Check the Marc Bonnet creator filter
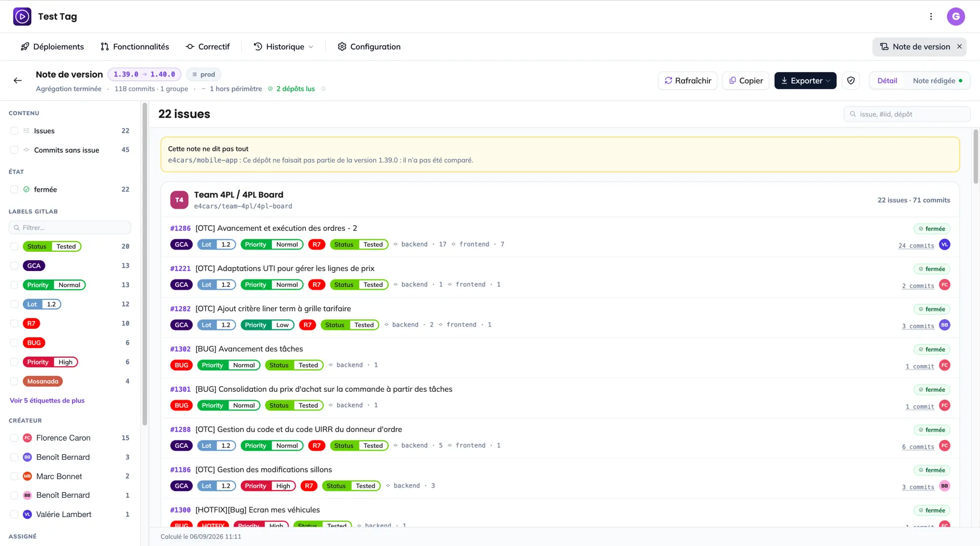Screen dimensions: 980x546 tap(14, 476)
